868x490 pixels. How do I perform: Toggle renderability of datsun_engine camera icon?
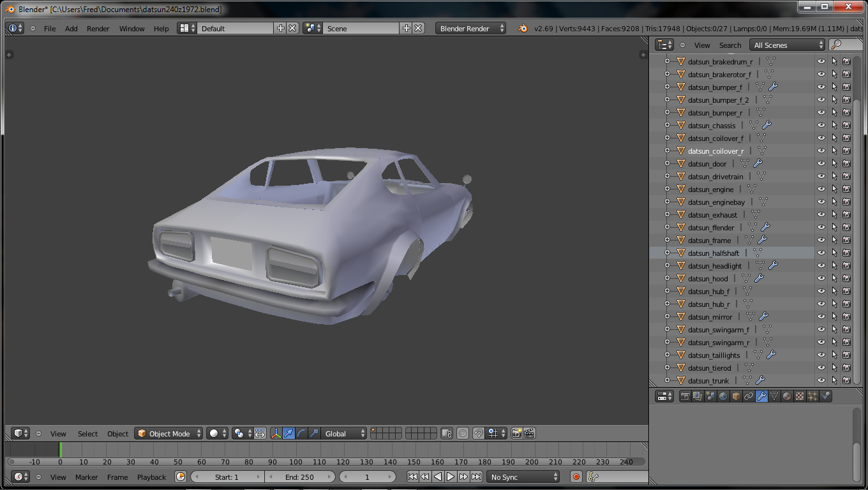[846, 189]
